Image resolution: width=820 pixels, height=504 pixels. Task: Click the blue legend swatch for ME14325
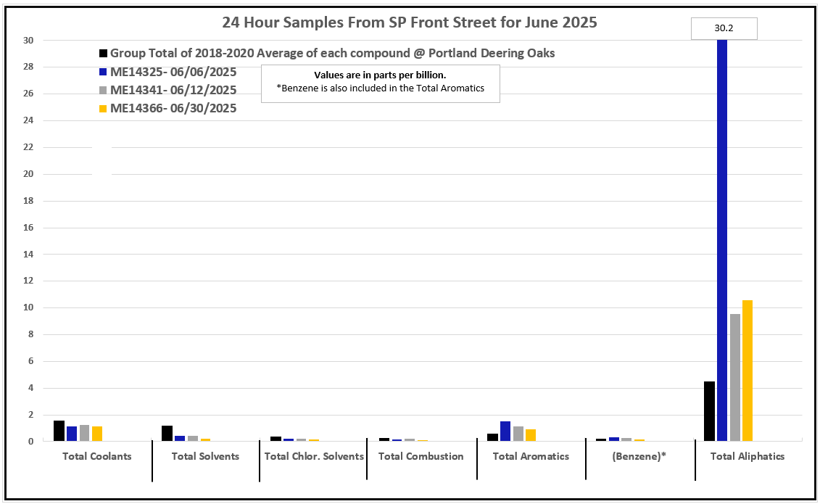[x=104, y=72]
